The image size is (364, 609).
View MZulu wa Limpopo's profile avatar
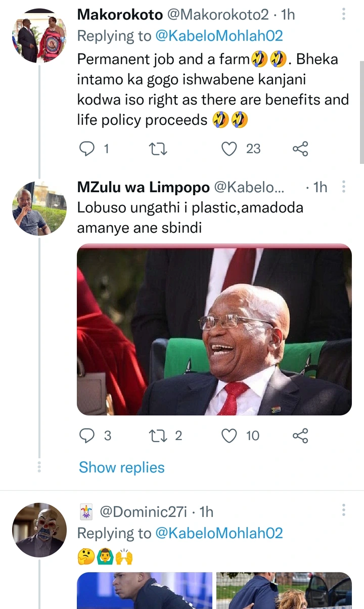tap(39, 208)
